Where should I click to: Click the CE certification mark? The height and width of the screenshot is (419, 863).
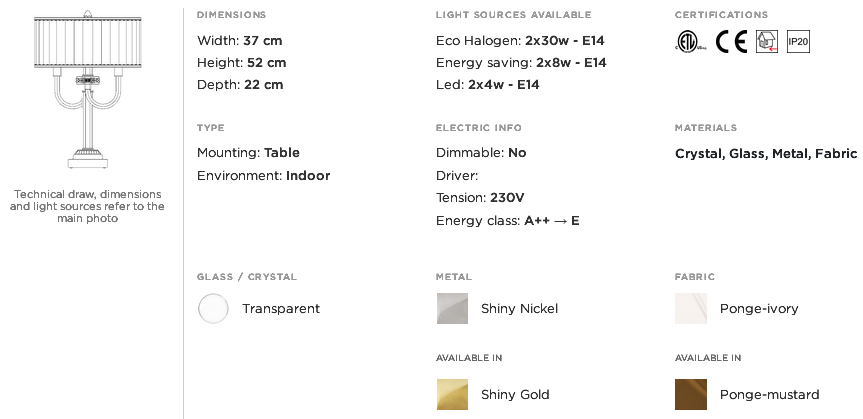(x=731, y=41)
